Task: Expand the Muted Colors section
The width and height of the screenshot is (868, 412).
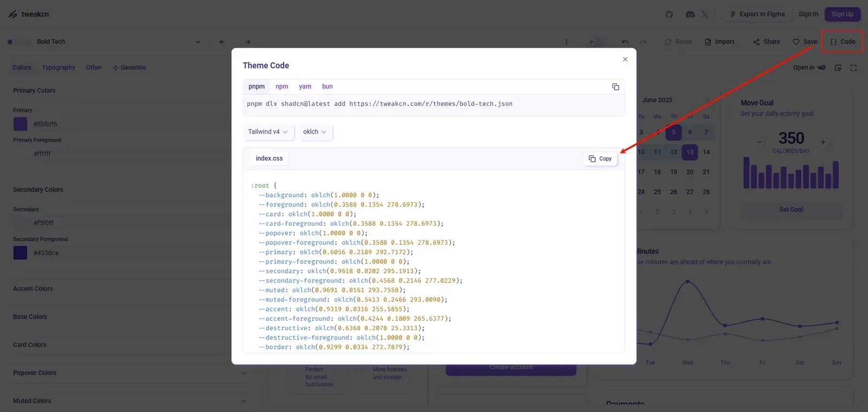Action: (129, 401)
